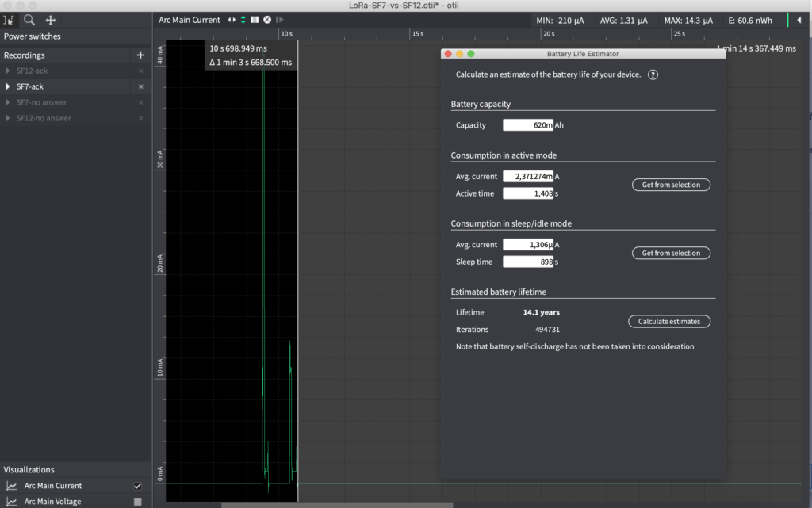Remove the SF12-no answer recording
812x508 pixels.
point(141,118)
